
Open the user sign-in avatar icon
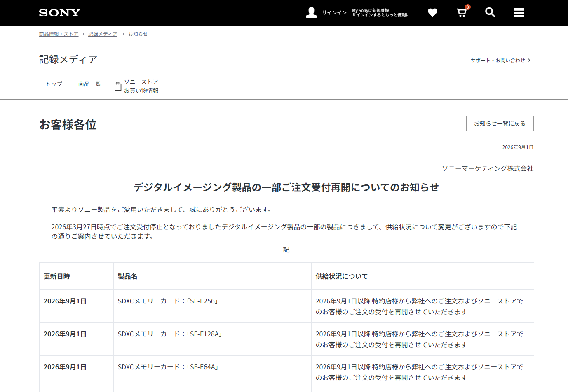[311, 13]
